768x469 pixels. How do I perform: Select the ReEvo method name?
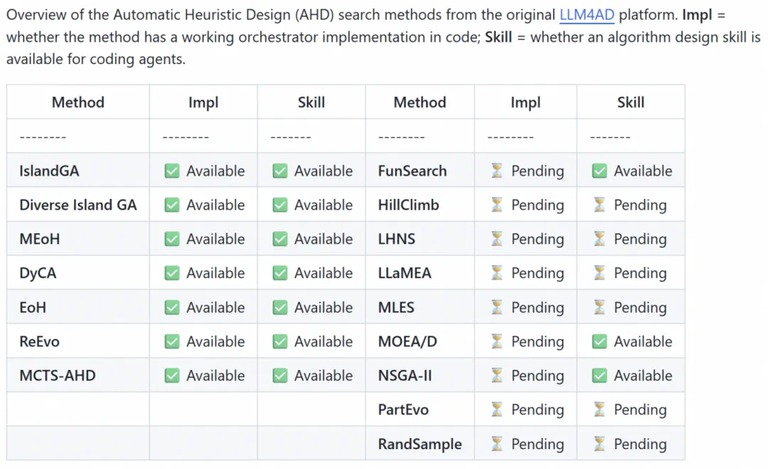click(x=39, y=341)
